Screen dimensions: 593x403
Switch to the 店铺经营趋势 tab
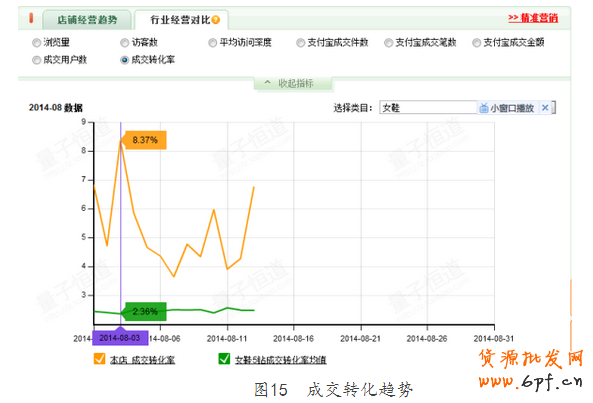tap(87, 20)
